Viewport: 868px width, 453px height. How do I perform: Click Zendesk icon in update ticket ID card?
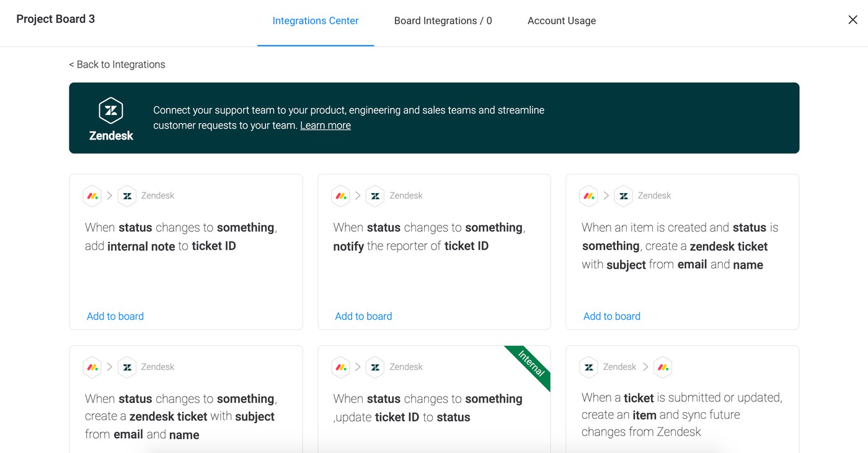(375, 367)
